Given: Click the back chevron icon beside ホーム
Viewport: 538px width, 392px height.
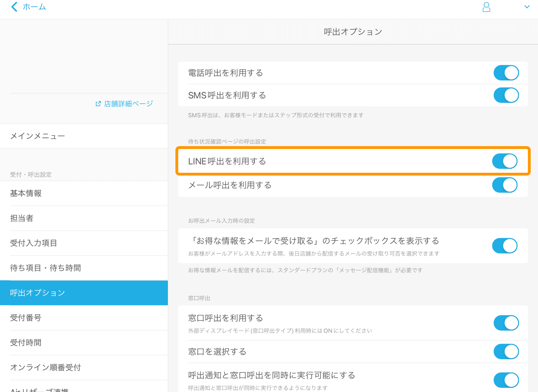Looking at the screenshot, I should tap(14, 7).
